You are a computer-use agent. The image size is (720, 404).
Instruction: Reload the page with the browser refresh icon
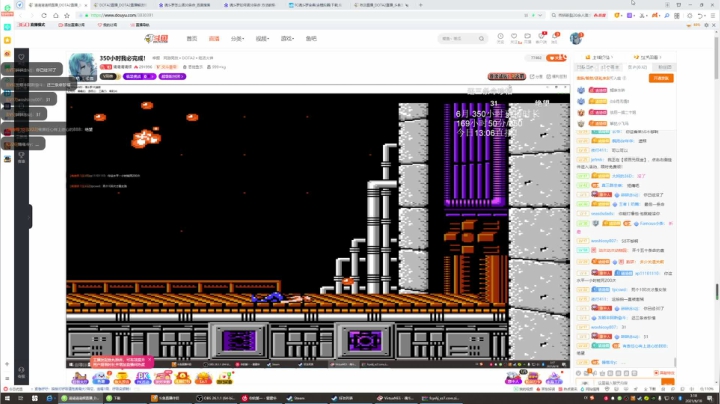coord(44,15)
